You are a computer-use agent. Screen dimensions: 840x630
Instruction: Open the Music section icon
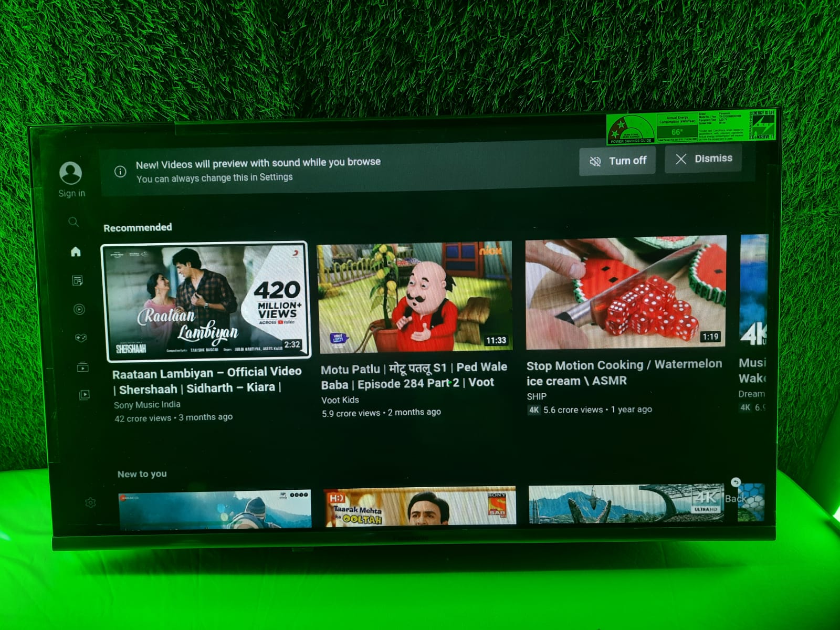[x=79, y=309]
